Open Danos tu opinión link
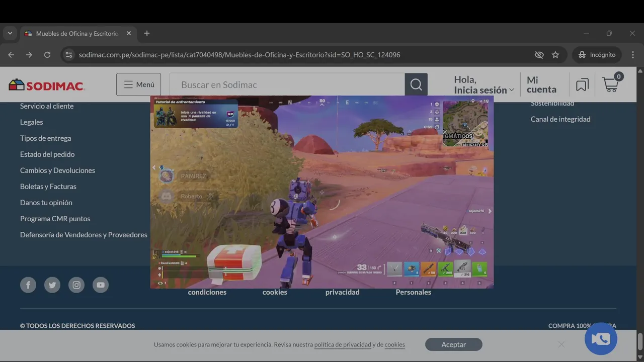This screenshot has height=362, width=644. [46, 203]
